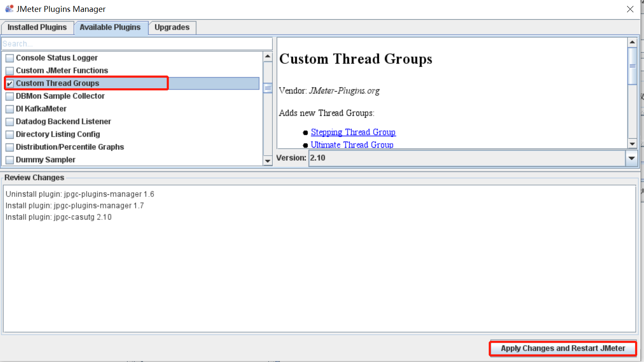Check Distribution/Percentile Graphs checkbox
This screenshot has width=644, height=362.
click(x=9, y=147)
